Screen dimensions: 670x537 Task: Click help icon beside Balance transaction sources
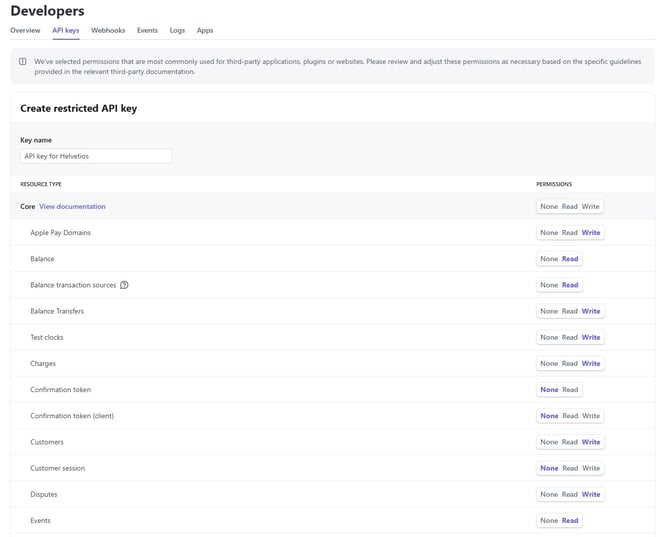124,285
